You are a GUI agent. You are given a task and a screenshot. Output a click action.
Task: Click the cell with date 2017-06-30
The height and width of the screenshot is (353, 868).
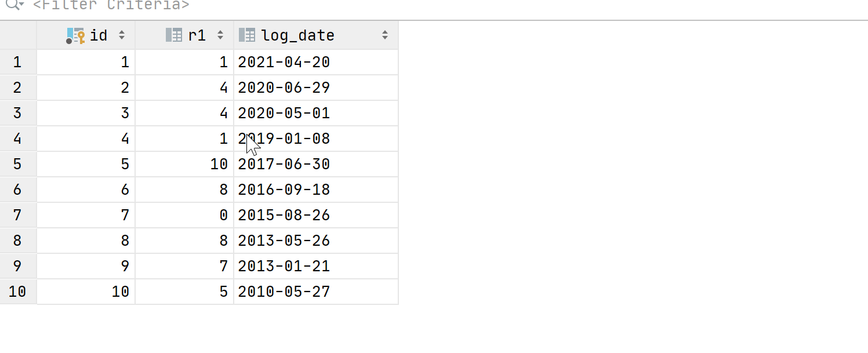316,164
